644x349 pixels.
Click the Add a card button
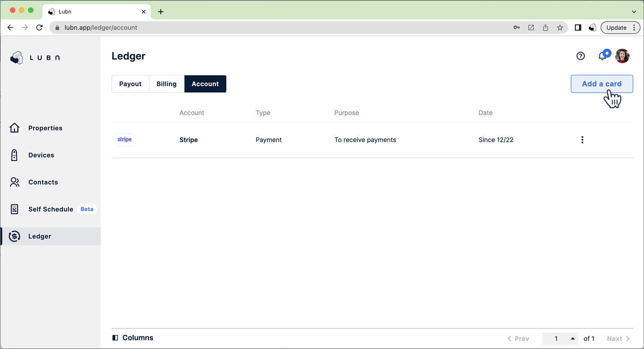(601, 84)
